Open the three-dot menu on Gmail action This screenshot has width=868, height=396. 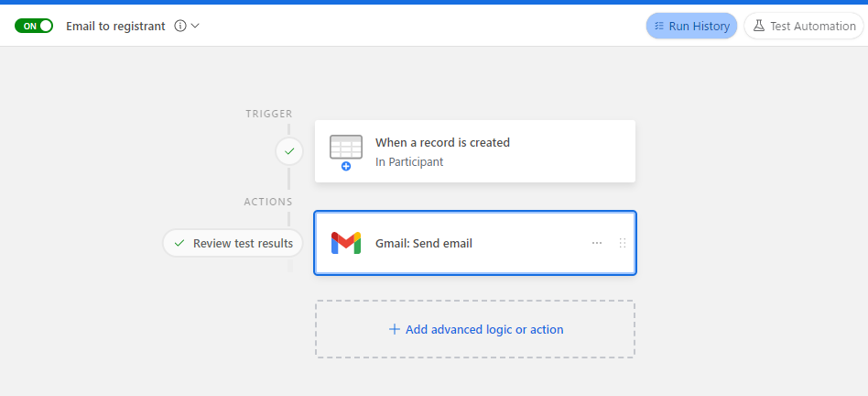click(x=597, y=243)
